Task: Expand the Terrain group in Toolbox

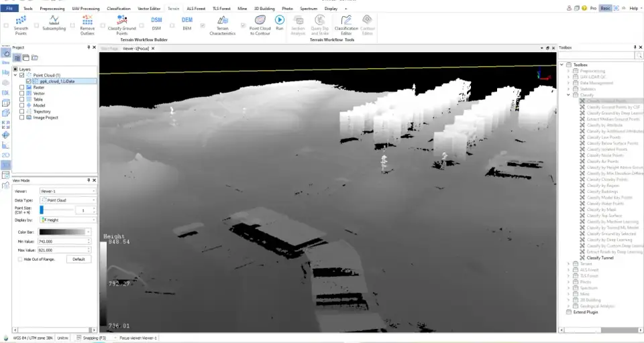Action: coord(568,264)
